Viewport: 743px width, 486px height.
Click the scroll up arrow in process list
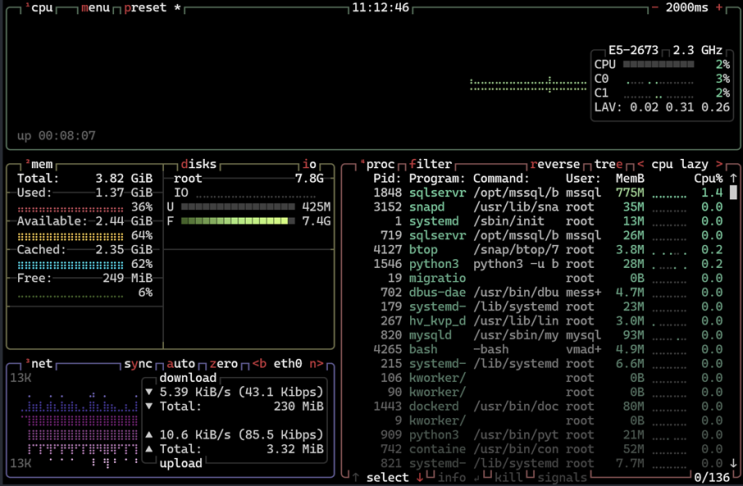point(734,179)
